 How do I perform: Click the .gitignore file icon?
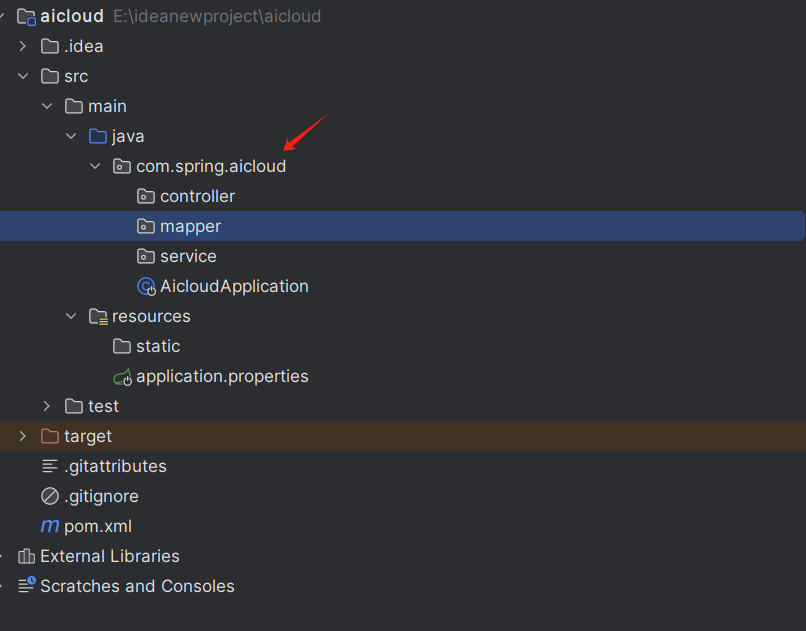[x=50, y=496]
